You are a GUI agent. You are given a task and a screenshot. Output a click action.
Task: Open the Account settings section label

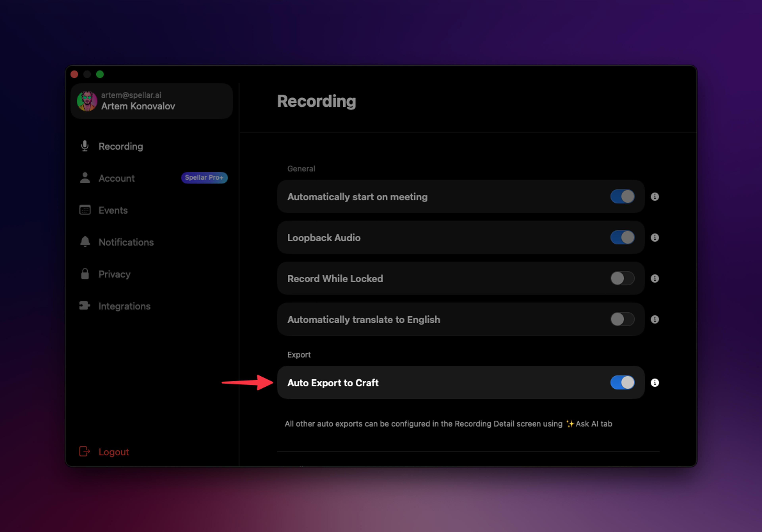(116, 178)
